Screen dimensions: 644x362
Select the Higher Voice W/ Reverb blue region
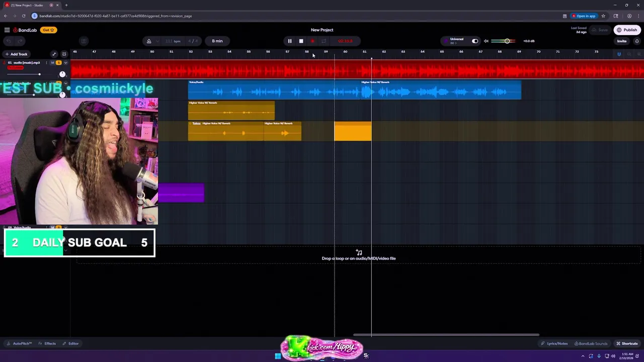[441, 89]
